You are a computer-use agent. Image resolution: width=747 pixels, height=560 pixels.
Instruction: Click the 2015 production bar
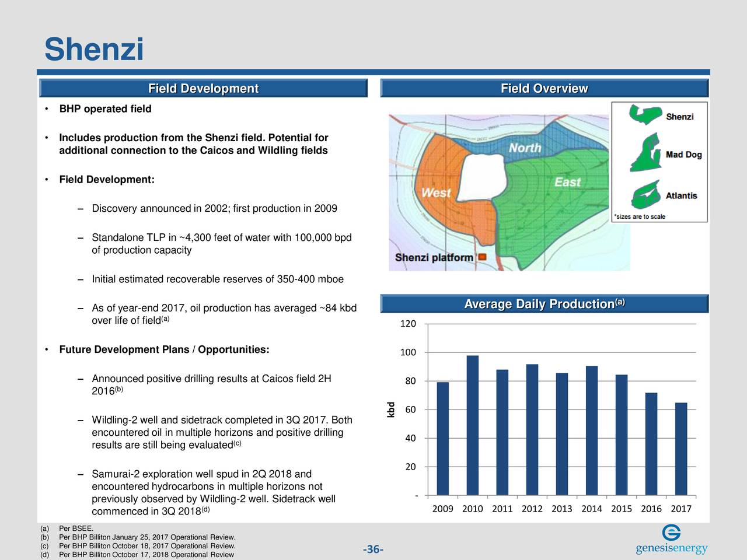click(622, 435)
